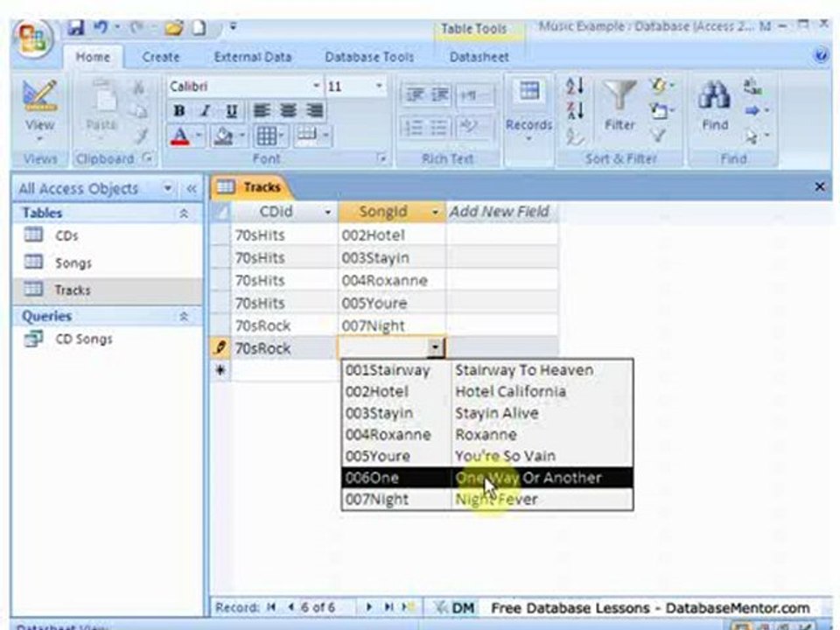Select cell 004Roxanne in SongId column

coord(392,280)
